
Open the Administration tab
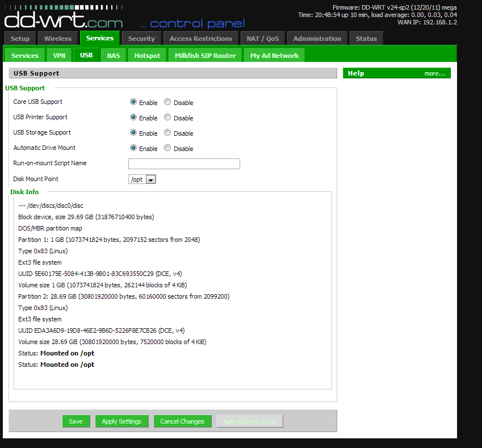pos(317,39)
